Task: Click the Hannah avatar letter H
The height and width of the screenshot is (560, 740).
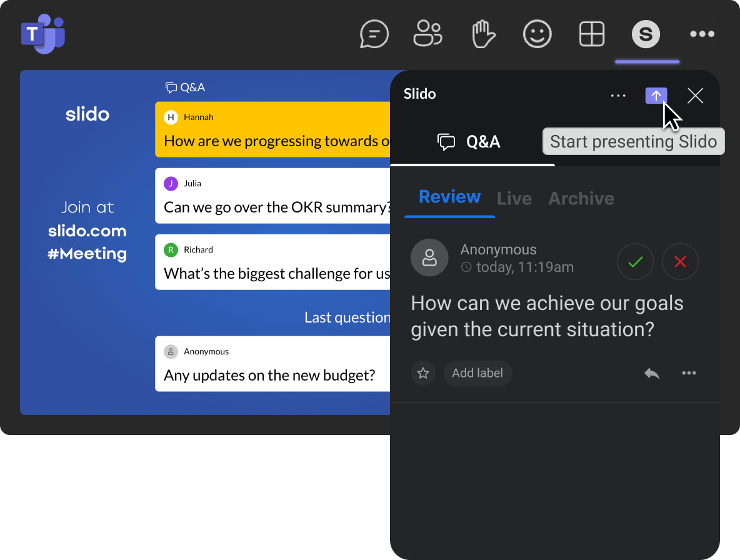Action: (x=171, y=117)
